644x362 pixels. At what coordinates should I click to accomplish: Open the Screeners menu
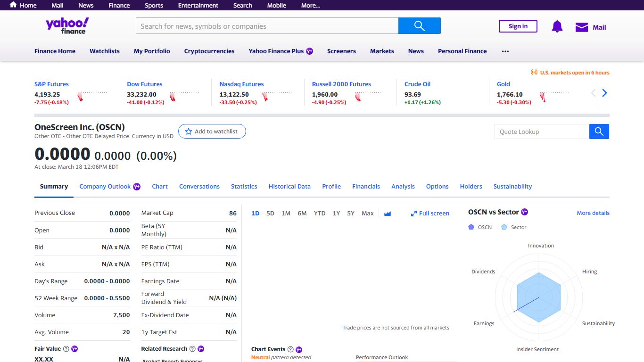tap(341, 51)
